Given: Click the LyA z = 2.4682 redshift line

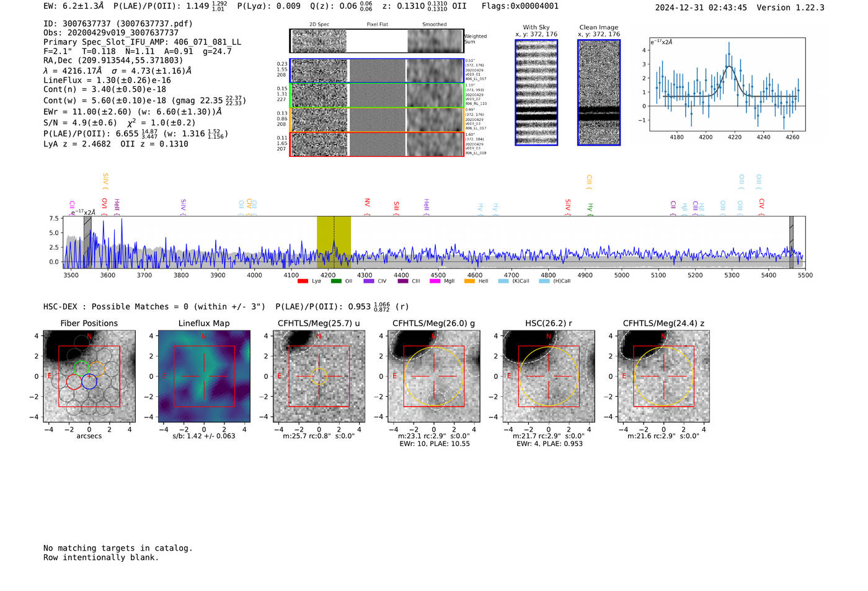Looking at the screenshot, I should (77, 144).
